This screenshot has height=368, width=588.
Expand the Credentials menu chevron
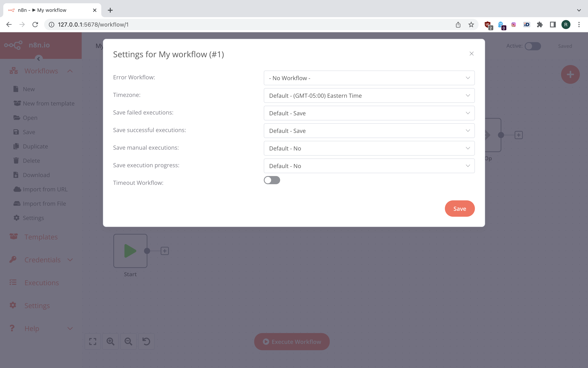point(70,260)
